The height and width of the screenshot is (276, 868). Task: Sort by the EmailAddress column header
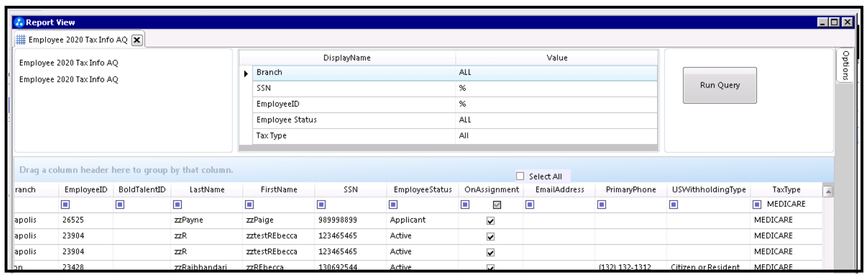(x=559, y=190)
